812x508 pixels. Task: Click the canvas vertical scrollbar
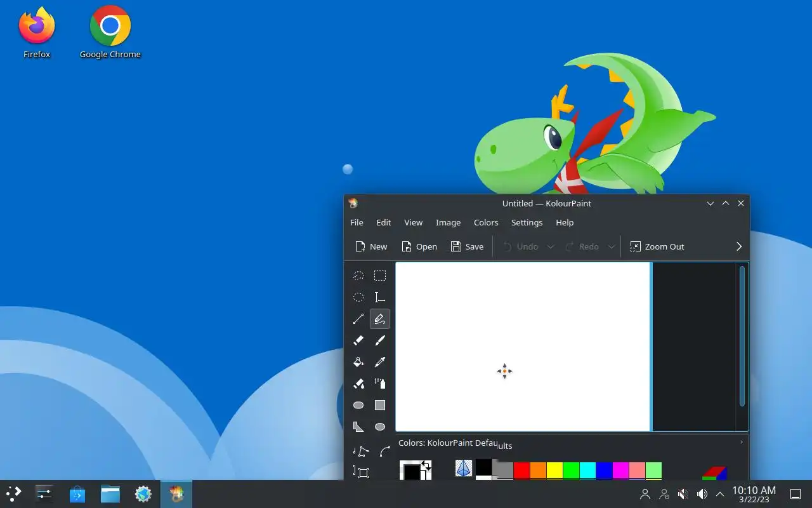tap(742, 337)
